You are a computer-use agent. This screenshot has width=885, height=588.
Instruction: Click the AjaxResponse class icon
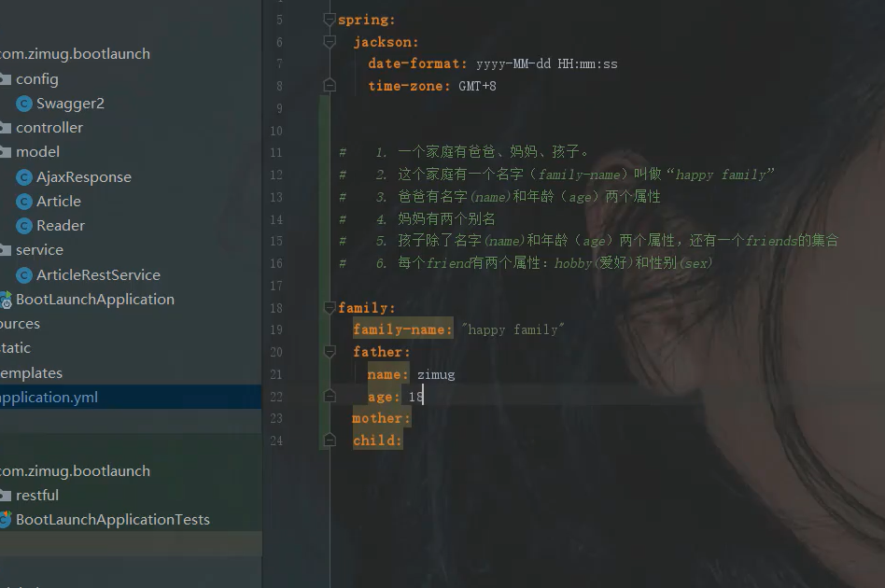[23, 177]
